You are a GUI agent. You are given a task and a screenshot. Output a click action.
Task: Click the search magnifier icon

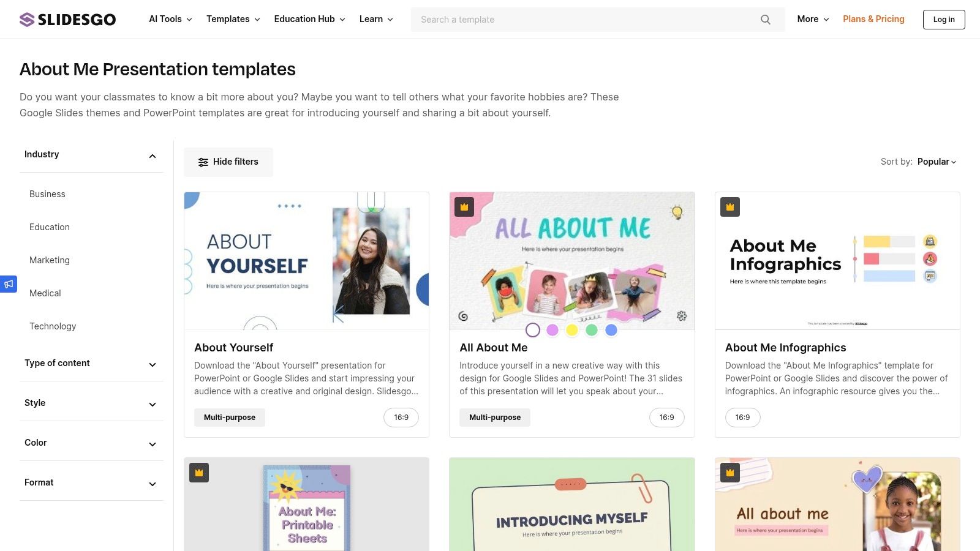pyautogui.click(x=766, y=20)
